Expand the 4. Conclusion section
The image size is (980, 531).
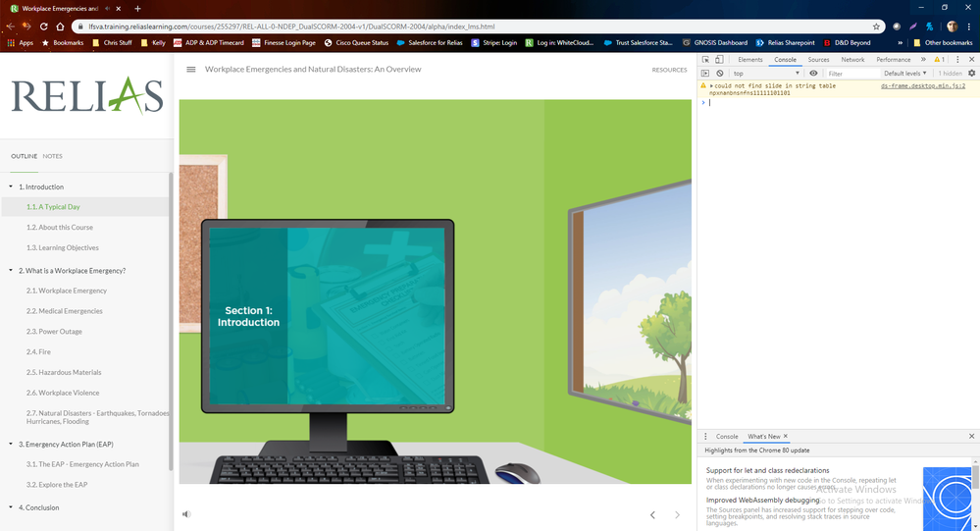pyautogui.click(x=11, y=507)
